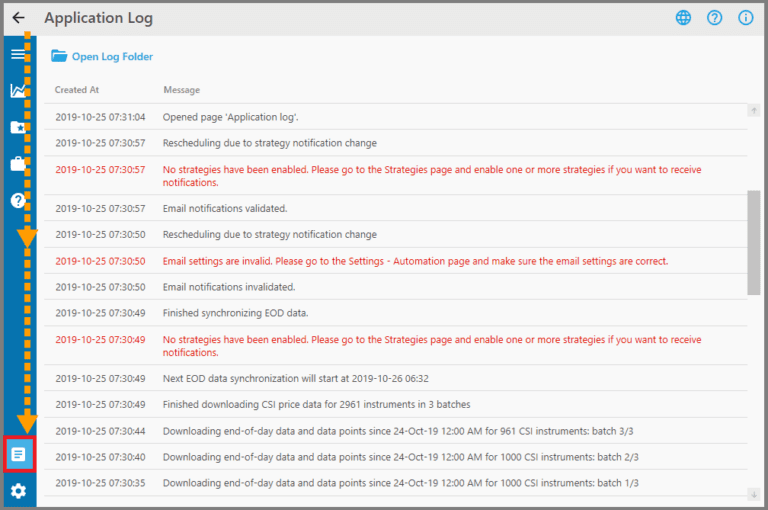Select the download message for batch 2/3
The image size is (768, 510).
401,457
